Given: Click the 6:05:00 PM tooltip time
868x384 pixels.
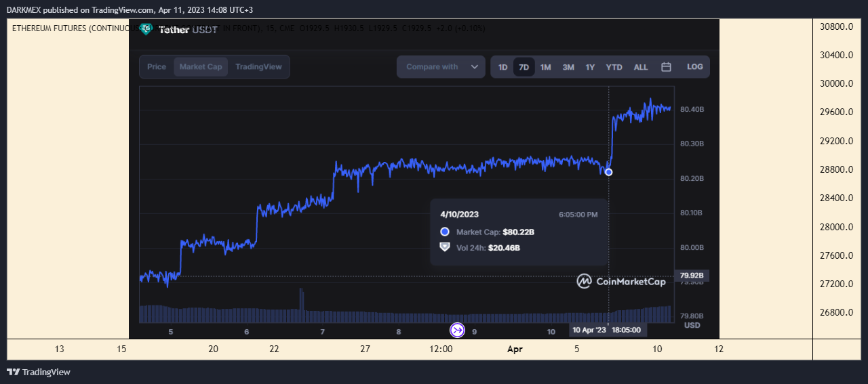Looking at the screenshot, I should coord(578,215).
